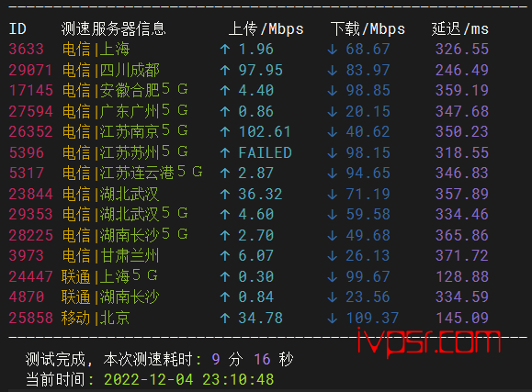Click download value 71.19
The image size is (532, 392).
[368, 195]
